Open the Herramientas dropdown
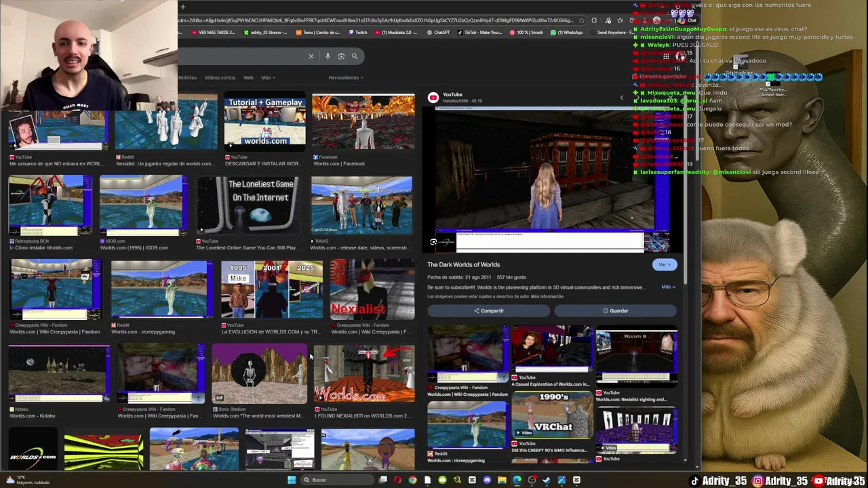Viewport: 868px width, 488px height. pyautogui.click(x=346, y=78)
